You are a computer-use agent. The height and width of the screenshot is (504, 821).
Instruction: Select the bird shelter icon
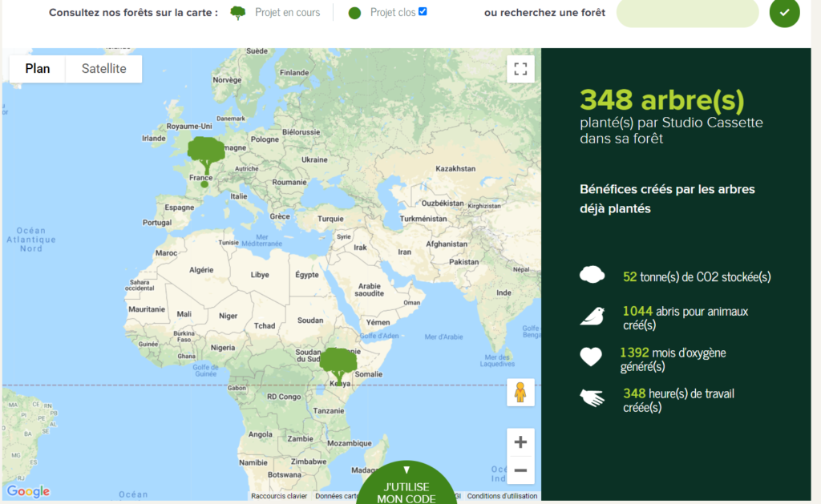pos(592,316)
